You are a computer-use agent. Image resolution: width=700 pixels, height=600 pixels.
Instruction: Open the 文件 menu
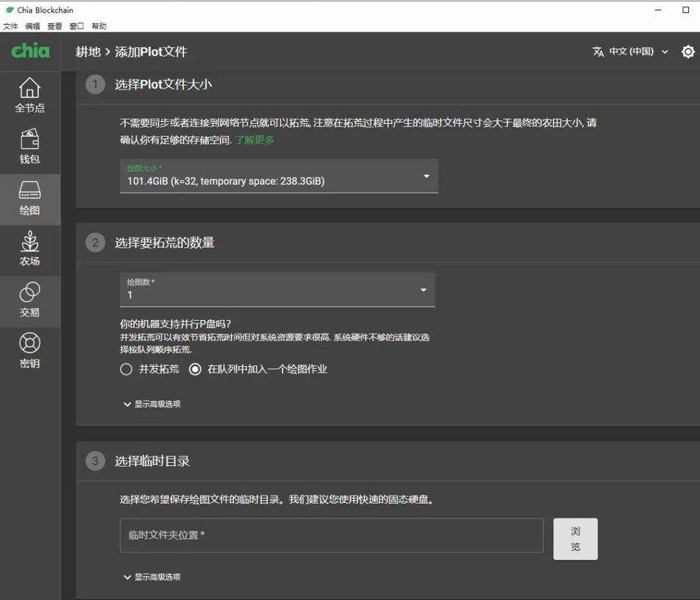10,26
